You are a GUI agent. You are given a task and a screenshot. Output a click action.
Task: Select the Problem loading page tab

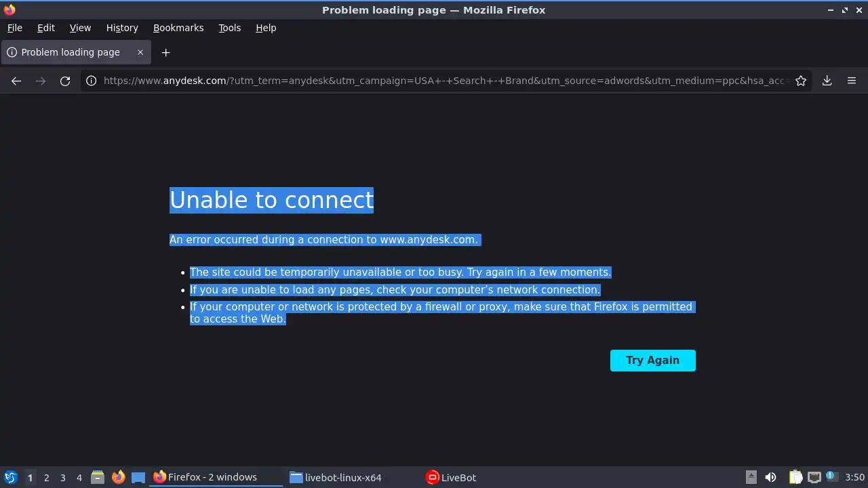tap(76, 52)
